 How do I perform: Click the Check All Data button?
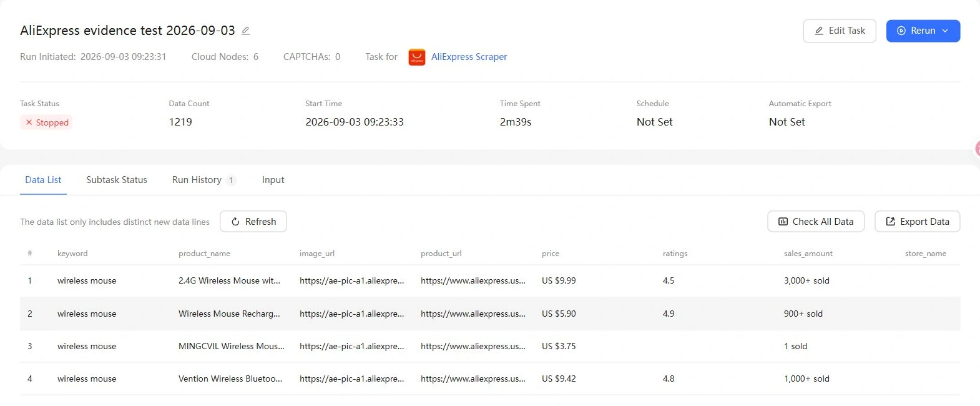tap(816, 222)
